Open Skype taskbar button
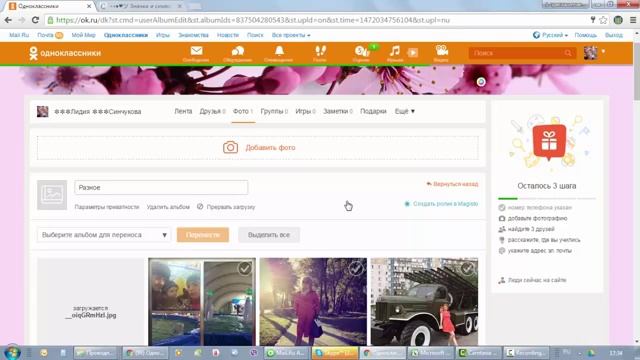Screen dimensions: 640x360 click(335, 353)
